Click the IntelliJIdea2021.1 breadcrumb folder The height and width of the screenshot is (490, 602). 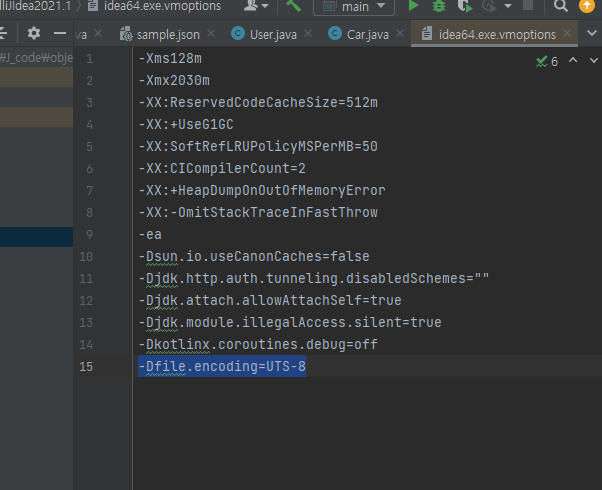[35, 6]
